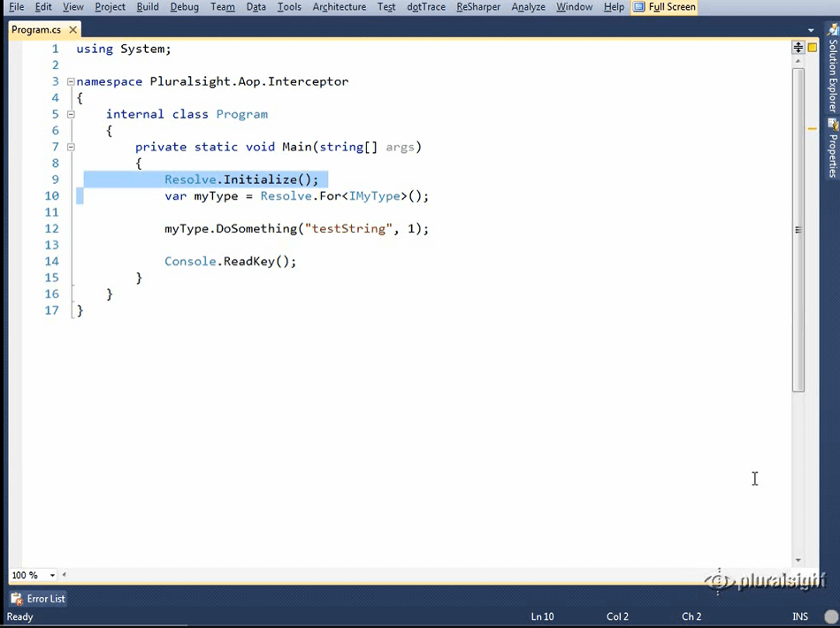
Task: Open the ReSharper menu
Action: click(478, 7)
